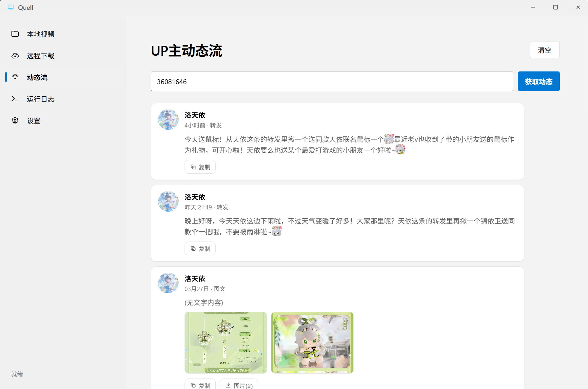Screen dimensions: 588x389
Task: Switch to the 动态流 sidebar entry
Action: [x=37, y=77]
